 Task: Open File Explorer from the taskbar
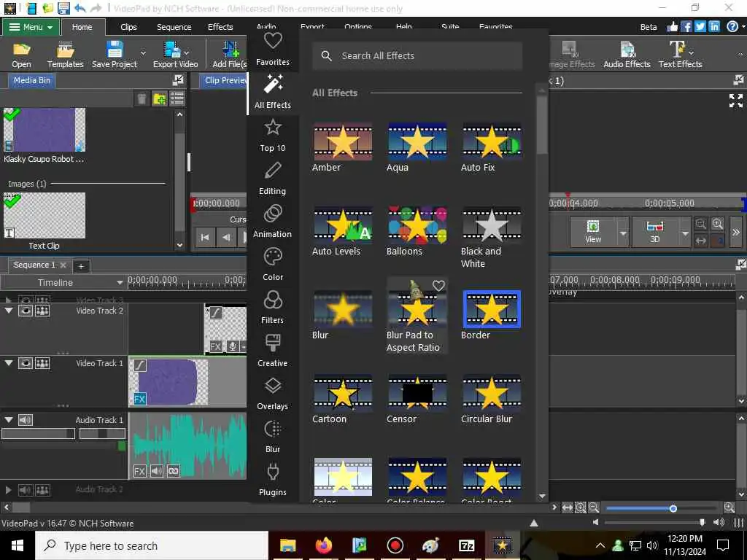(x=287, y=545)
